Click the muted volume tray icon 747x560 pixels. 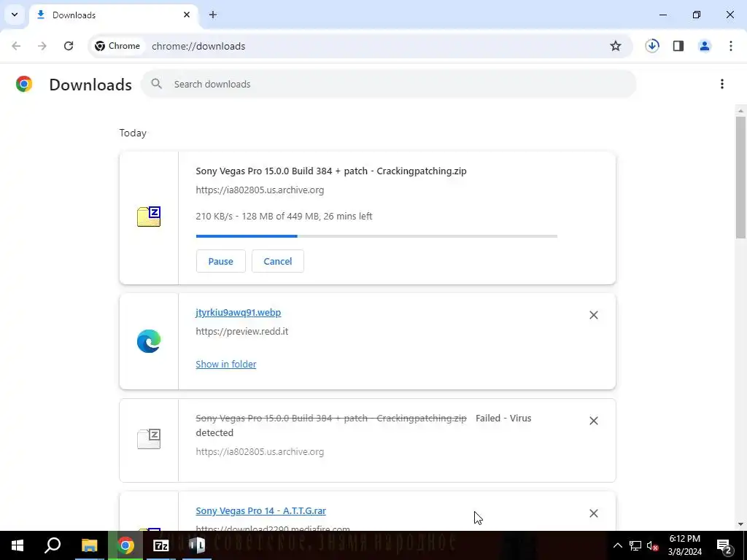click(653, 545)
